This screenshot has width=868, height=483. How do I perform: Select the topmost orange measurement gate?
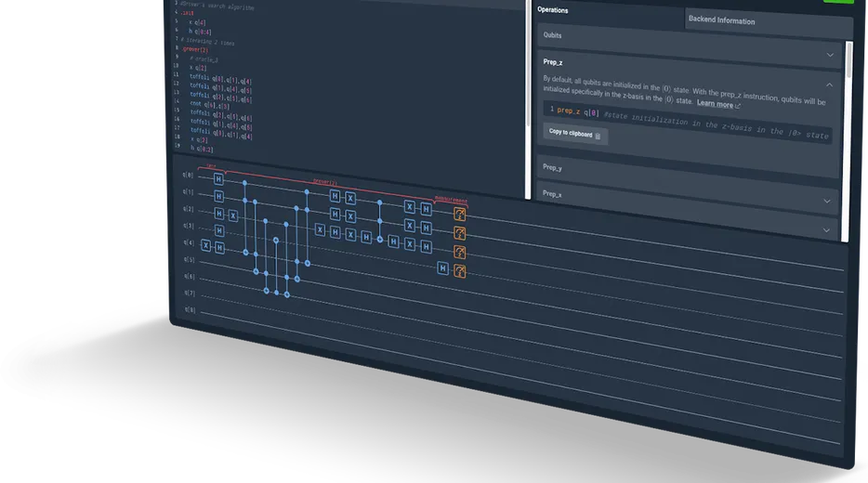coord(458,214)
